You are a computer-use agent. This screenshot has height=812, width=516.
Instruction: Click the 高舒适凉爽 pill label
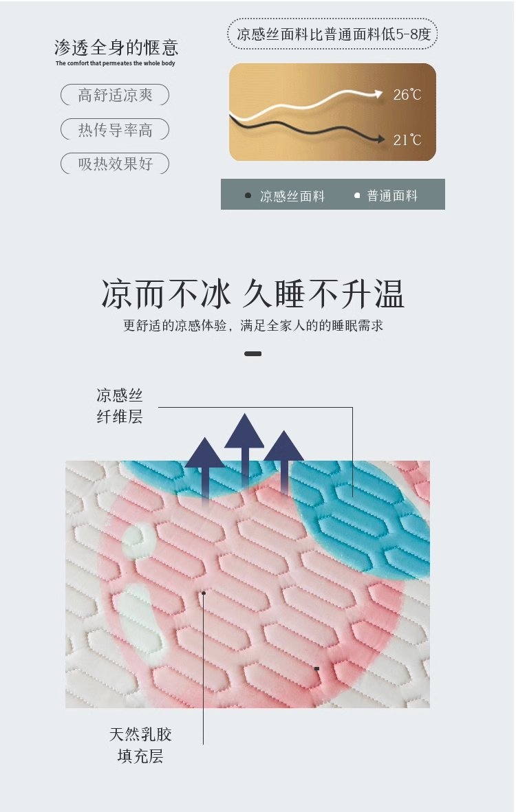pyautogui.click(x=115, y=95)
